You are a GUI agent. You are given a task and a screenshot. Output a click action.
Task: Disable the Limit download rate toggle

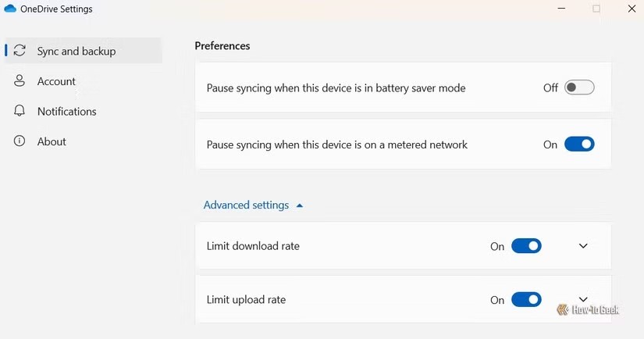point(526,246)
